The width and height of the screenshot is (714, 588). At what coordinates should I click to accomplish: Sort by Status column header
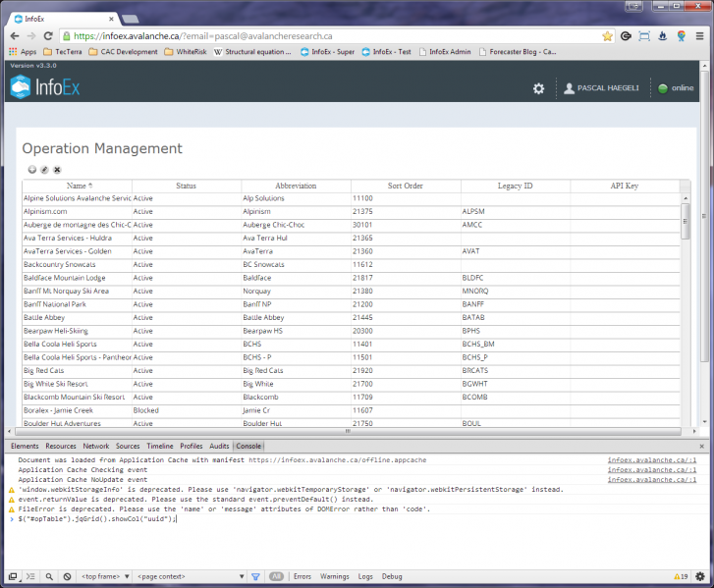(x=187, y=186)
